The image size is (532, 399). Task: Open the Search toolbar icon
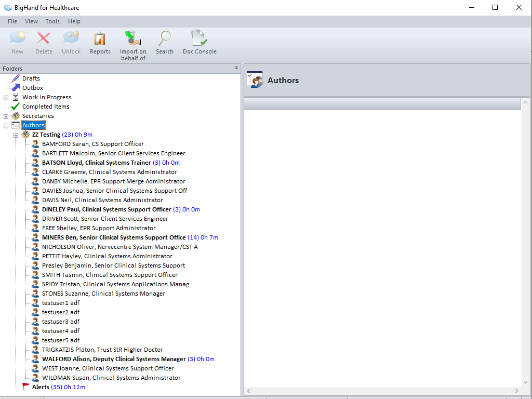pyautogui.click(x=165, y=38)
